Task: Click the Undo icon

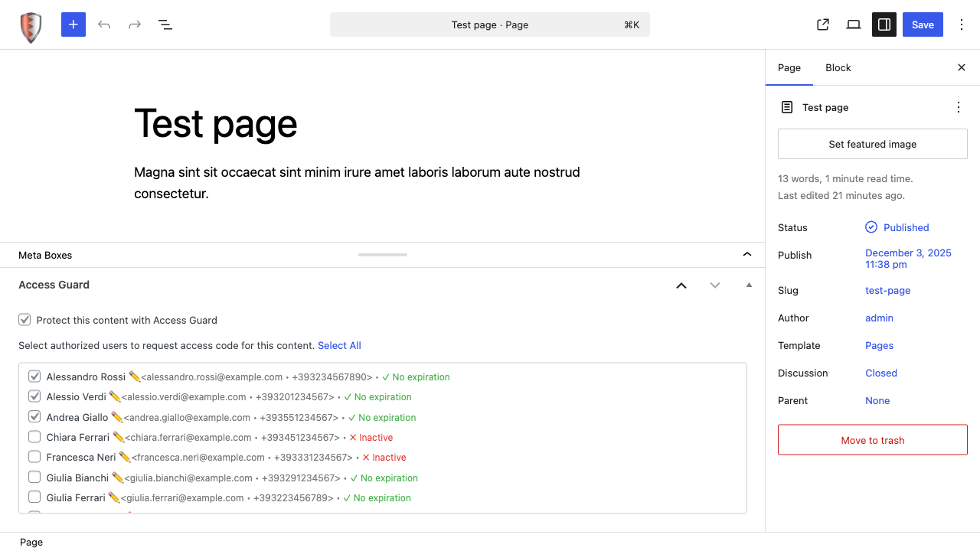Action: coord(103,24)
